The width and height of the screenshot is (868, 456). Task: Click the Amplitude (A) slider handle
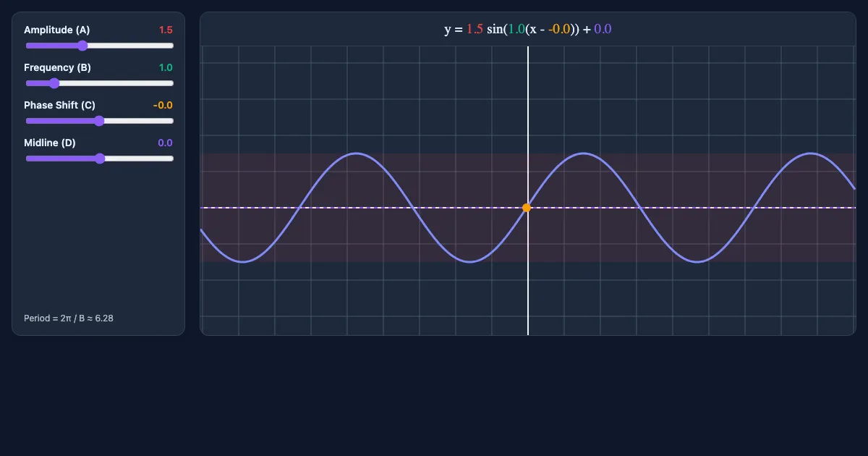[82, 46]
